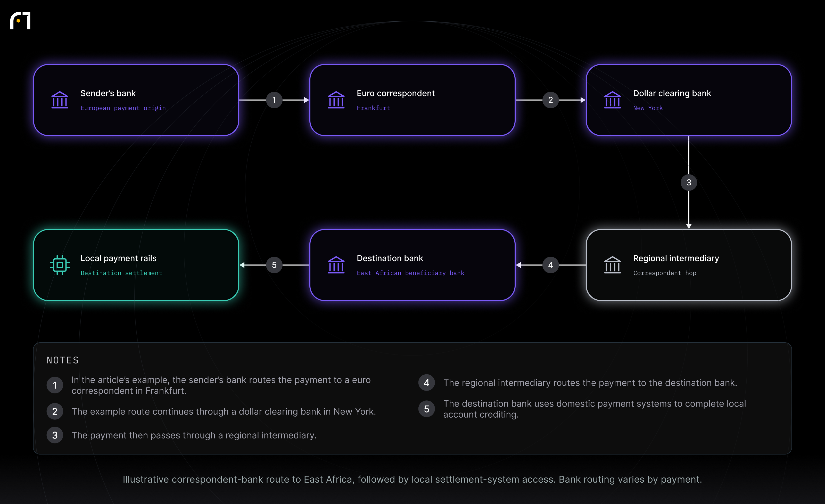Screen dimensions: 825x504
Task: Click note 'The payment then passes through a regional intermediary'
Action: coord(194,435)
